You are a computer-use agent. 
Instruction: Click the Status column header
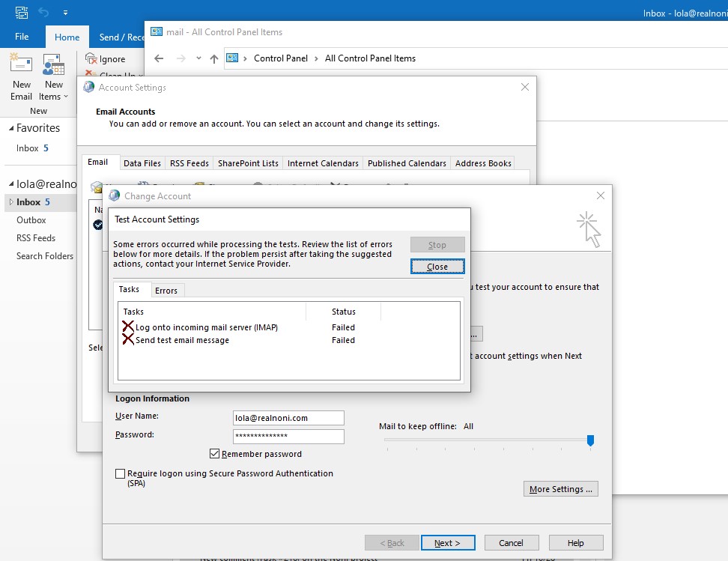344,312
